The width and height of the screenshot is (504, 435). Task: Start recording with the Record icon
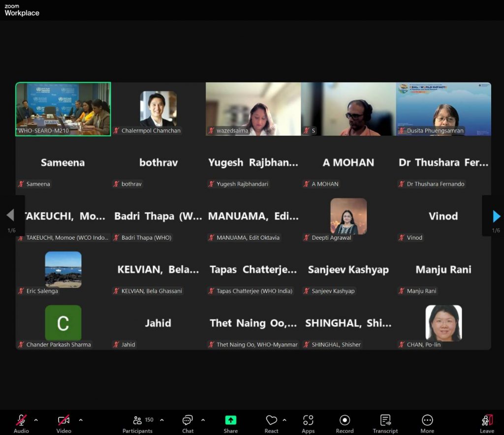[x=345, y=420]
